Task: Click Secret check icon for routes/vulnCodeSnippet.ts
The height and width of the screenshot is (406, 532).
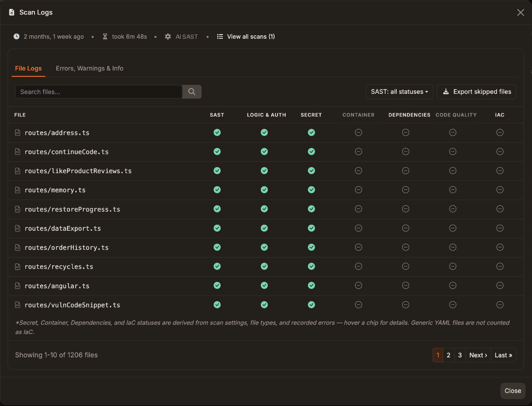Action: click(x=311, y=305)
